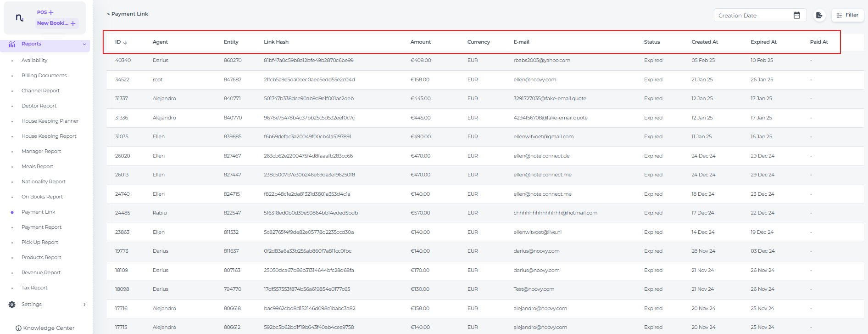868x334 pixels.
Task: Click the New Booking button
Action: click(x=56, y=23)
